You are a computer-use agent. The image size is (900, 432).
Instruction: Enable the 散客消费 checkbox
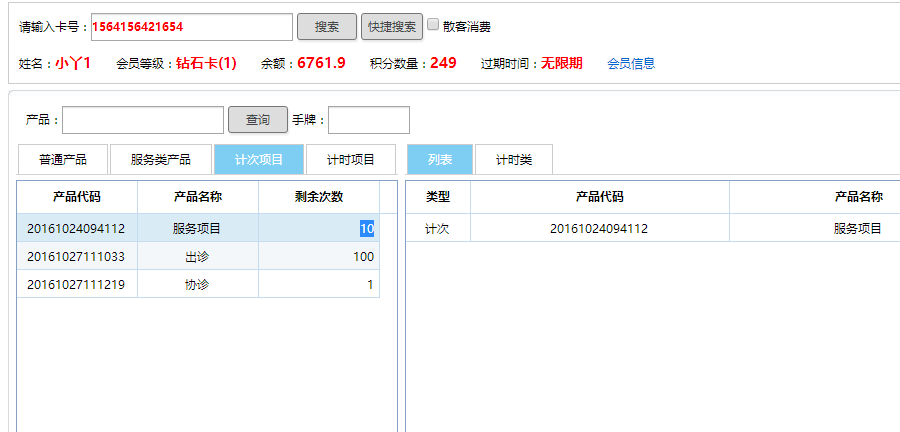coord(433,25)
